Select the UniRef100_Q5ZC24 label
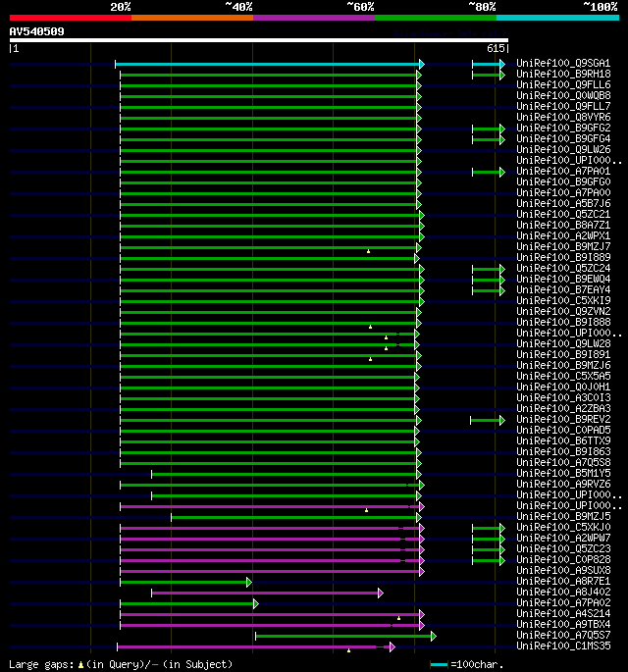Image resolution: width=628 pixels, height=672 pixels. [x=563, y=268]
